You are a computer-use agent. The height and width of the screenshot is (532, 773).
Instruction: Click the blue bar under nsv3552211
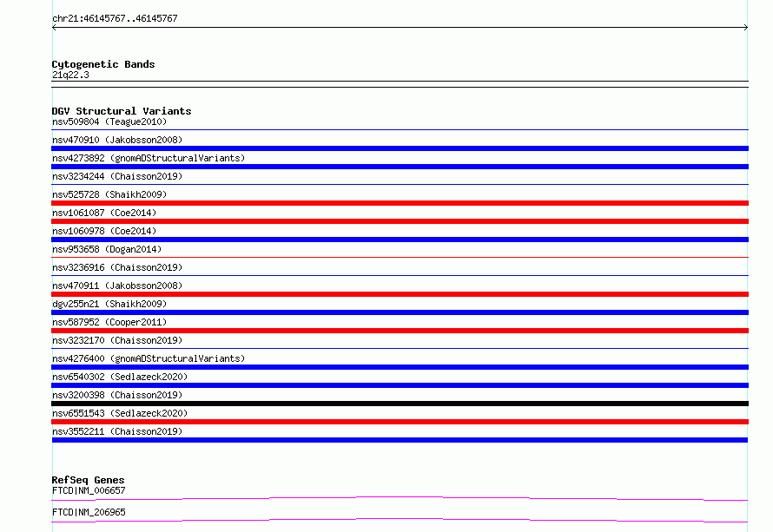pos(400,440)
